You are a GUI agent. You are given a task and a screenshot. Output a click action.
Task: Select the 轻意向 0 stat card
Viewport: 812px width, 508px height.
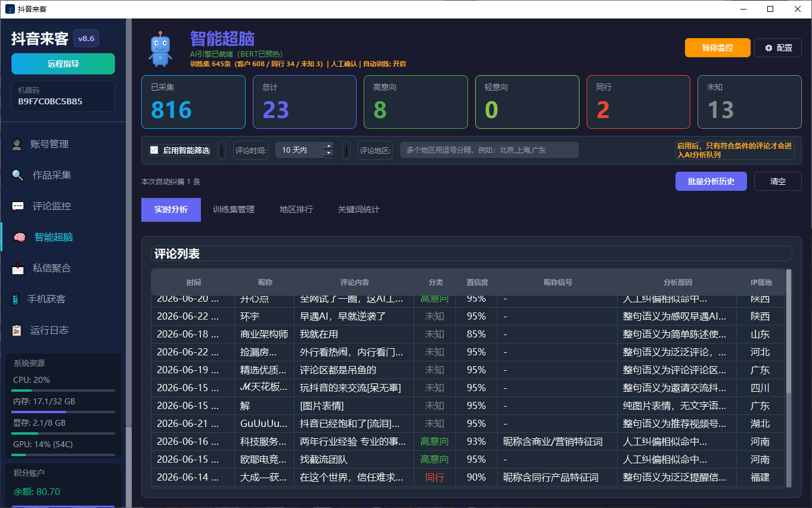[x=527, y=102]
